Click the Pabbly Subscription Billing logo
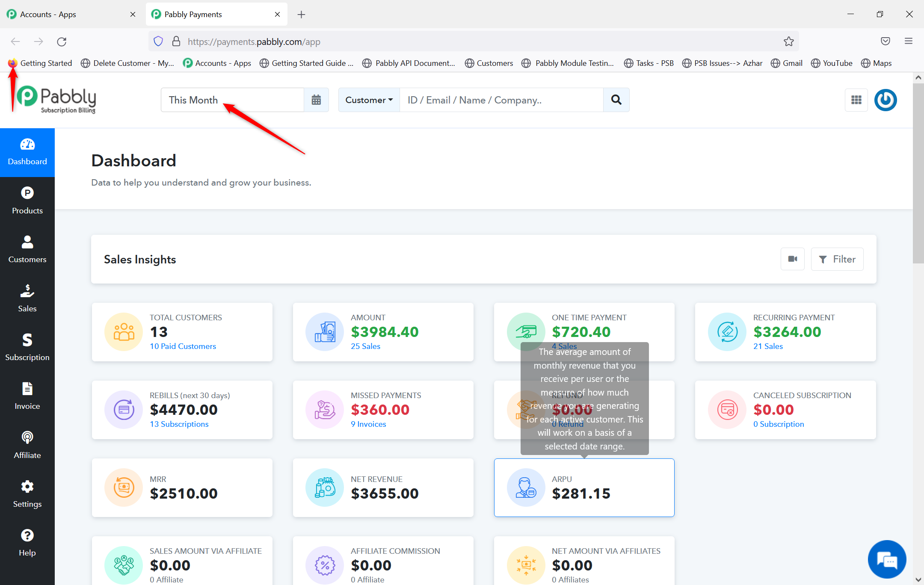Image resolution: width=924 pixels, height=585 pixels. [56, 100]
